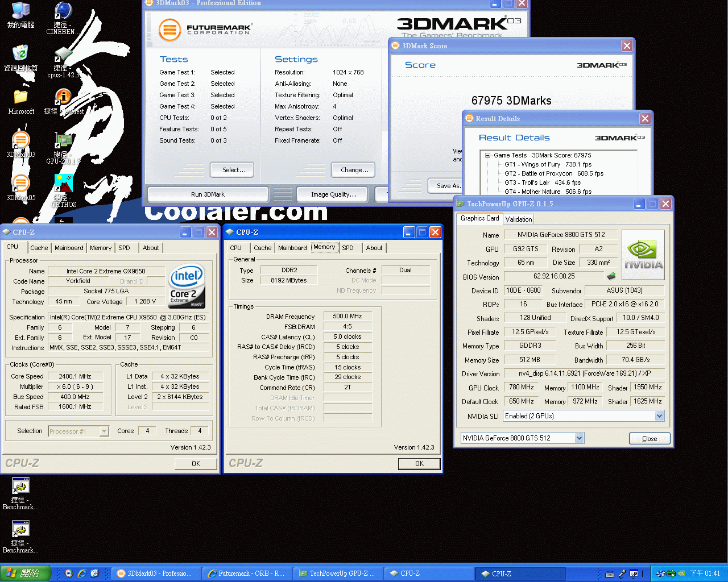Screen dimensions: 728x582
Task: Click the Intel Core 2 Extreme logo in CPU-Z
Action: pyautogui.click(x=187, y=286)
